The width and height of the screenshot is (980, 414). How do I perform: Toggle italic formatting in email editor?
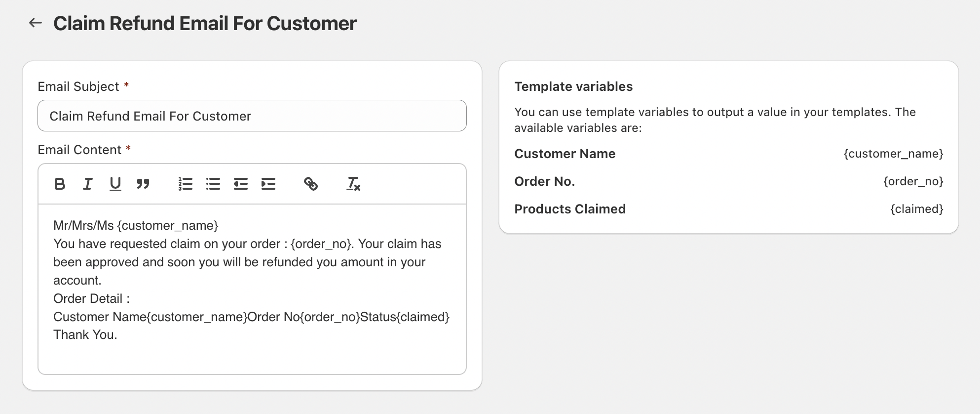pos(87,184)
